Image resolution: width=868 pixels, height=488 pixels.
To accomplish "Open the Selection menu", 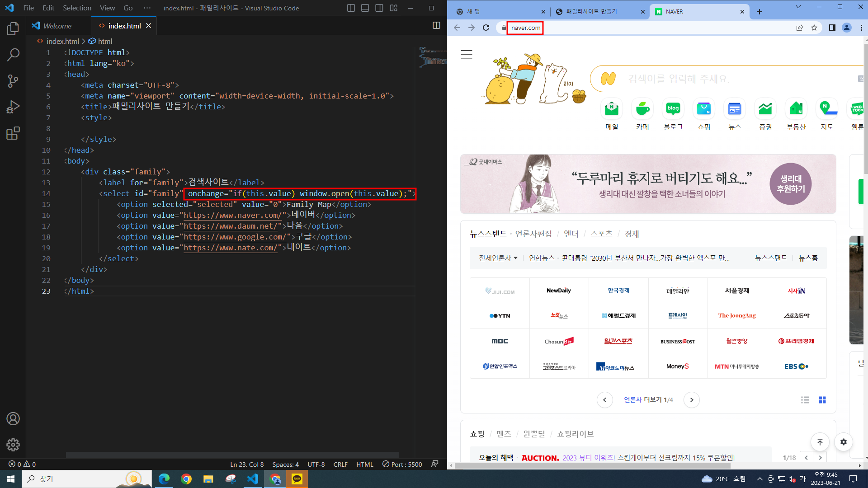I will pyautogui.click(x=77, y=8).
